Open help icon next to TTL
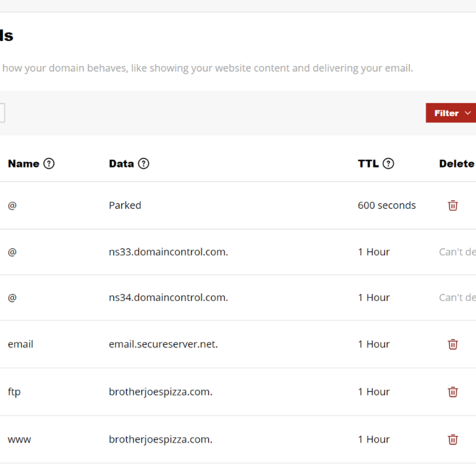Viewport: 476px width, 476px height. click(x=388, y=164)
